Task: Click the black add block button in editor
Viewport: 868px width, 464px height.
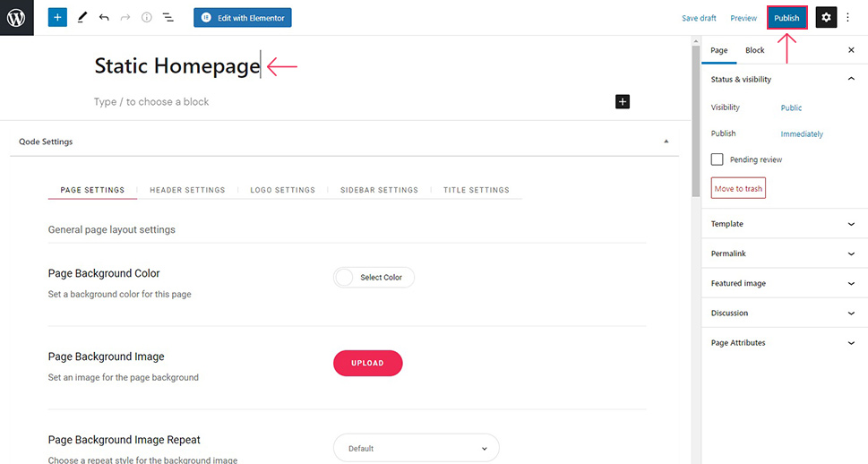Action: click(x=623, y=101)
